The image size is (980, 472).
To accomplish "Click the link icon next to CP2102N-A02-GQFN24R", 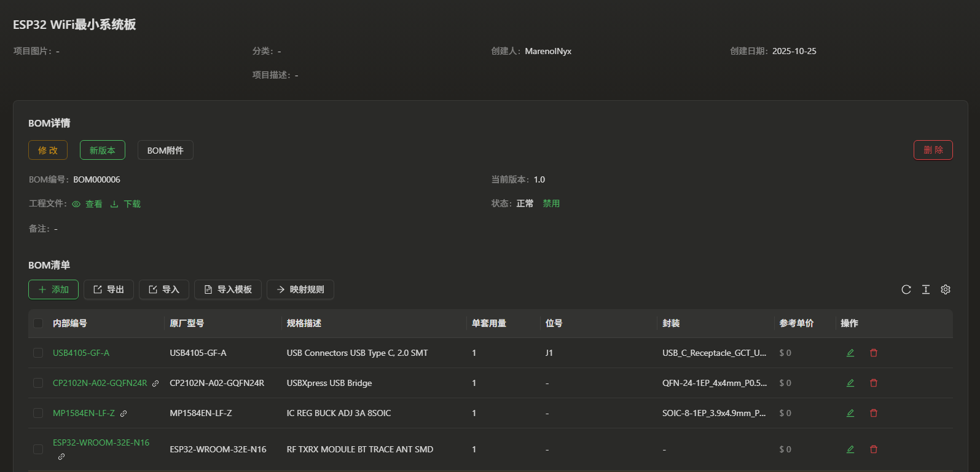I will [155, 383].
